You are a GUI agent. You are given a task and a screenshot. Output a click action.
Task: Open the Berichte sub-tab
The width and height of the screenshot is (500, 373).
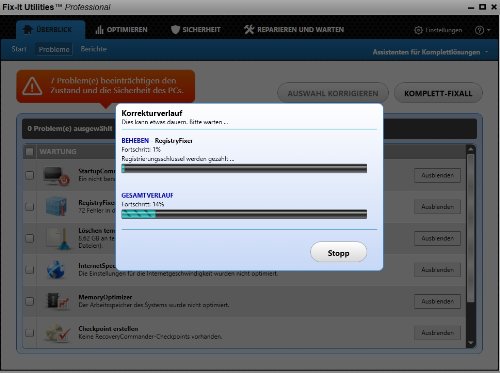pyautogui.click(x=93, y=49)
